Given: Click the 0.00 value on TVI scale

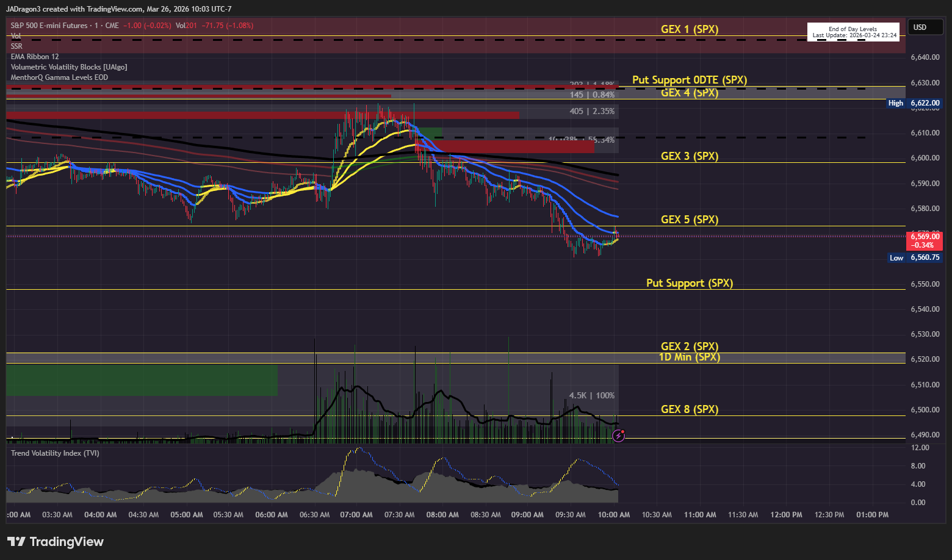Looking at the screenshot, I should 918,503.
